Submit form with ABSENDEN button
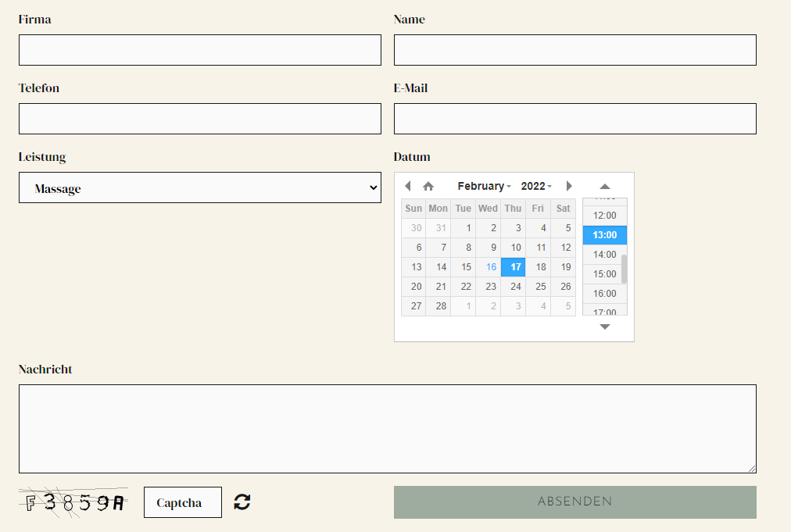 coord(575,502)
